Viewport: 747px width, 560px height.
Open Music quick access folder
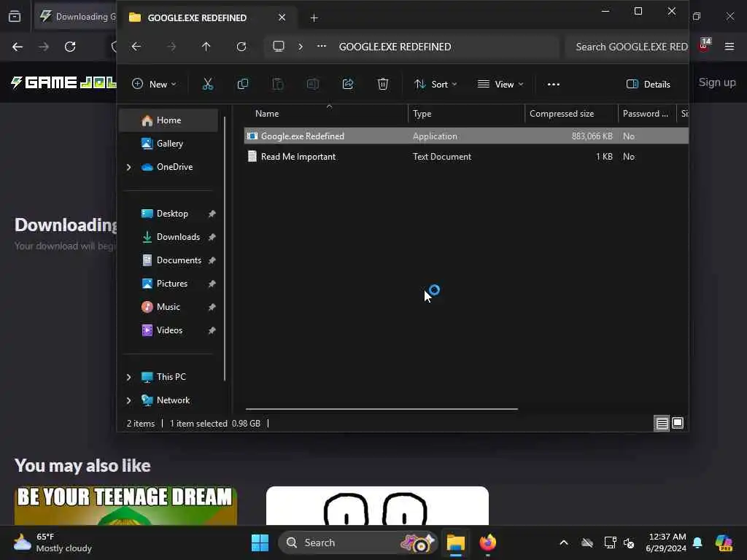(169, 307)
